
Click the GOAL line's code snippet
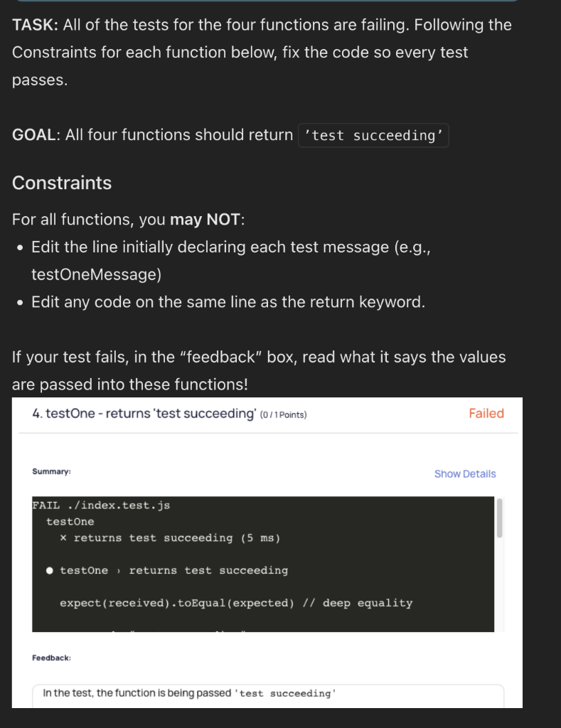click(373, 135)
